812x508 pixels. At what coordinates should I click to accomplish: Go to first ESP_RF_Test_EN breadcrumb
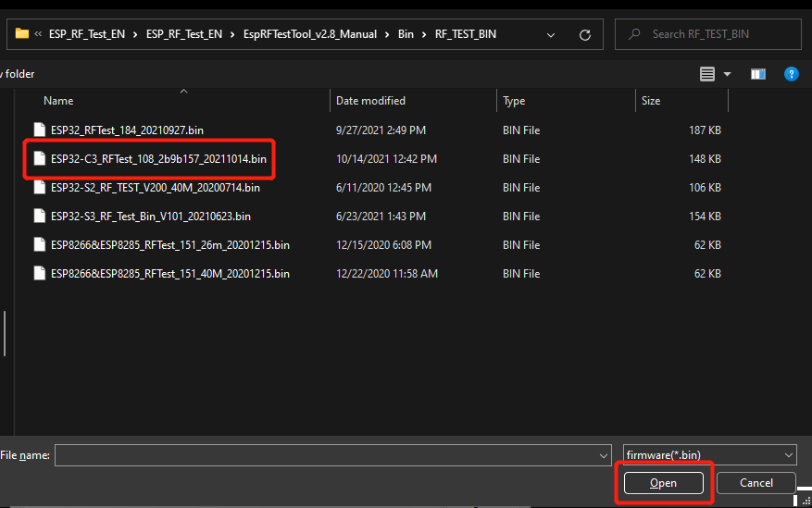pyautogui.click(x=87, y=34)
